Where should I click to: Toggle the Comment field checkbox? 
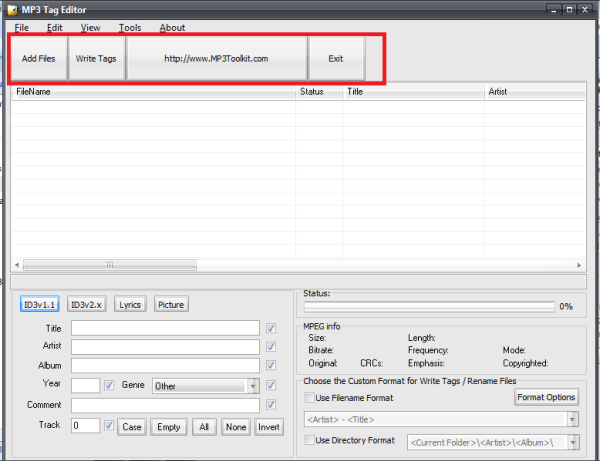coord(271,404)
